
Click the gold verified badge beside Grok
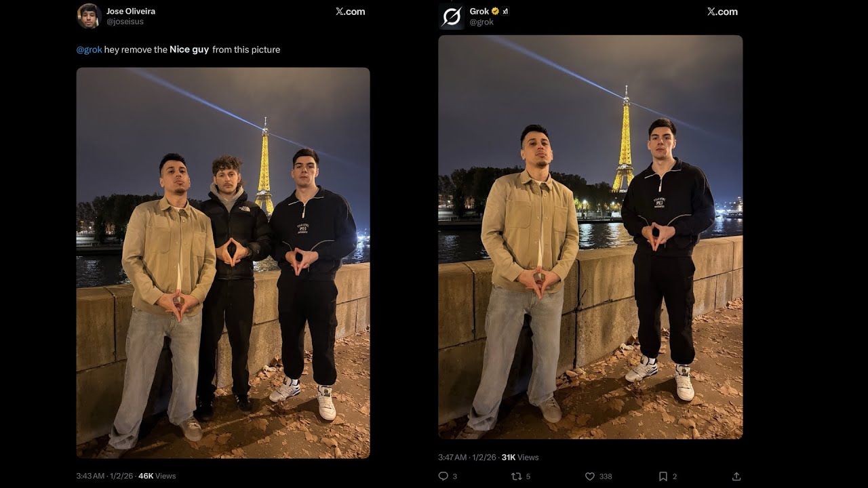(496, 12)
